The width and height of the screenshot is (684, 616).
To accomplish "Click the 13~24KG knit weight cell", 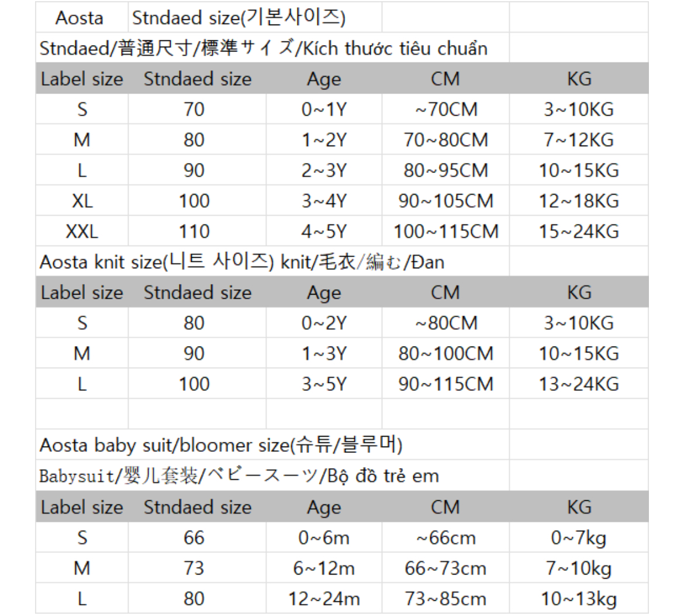I will point(579,384).
